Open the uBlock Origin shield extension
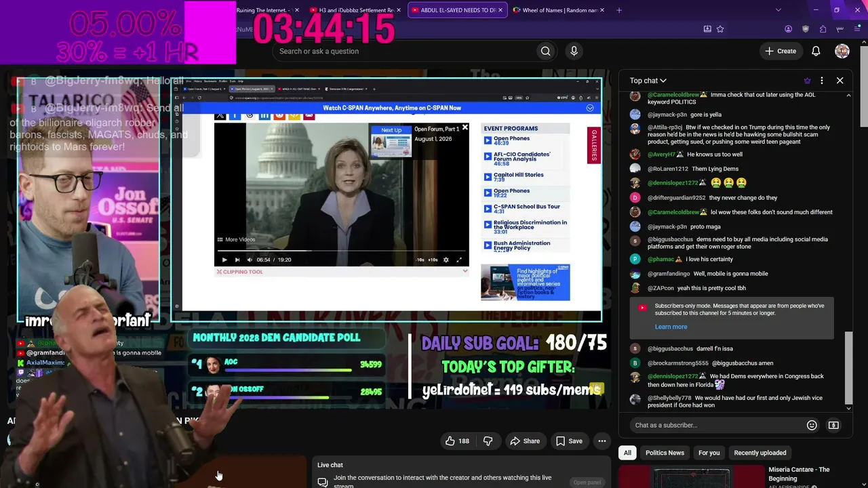Screen dimensions: 868x488 click(806, 29)
